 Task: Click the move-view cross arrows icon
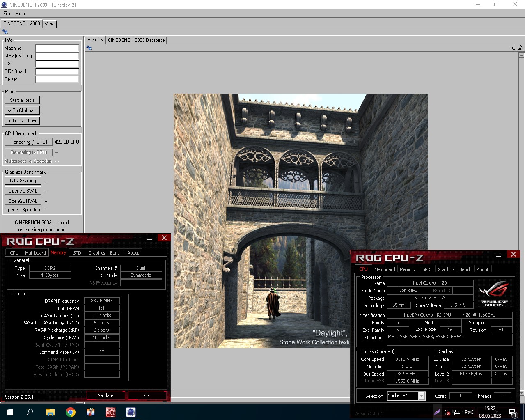tap(514, 48)
